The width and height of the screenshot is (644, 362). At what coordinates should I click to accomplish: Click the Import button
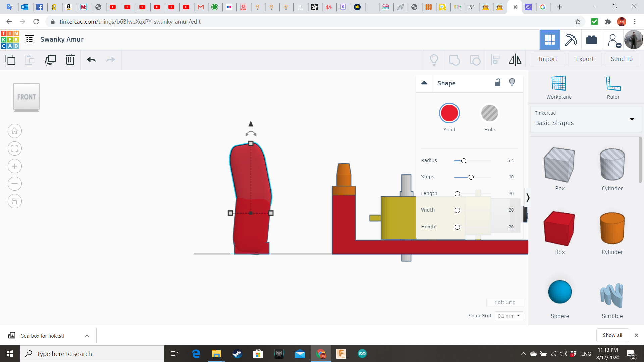(548, 59)
